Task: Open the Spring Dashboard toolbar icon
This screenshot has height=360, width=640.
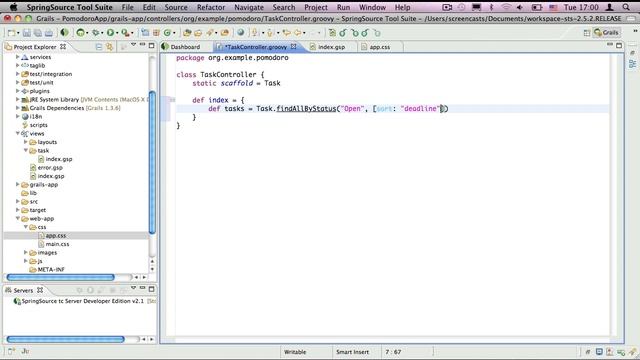Action: (64, 33)
